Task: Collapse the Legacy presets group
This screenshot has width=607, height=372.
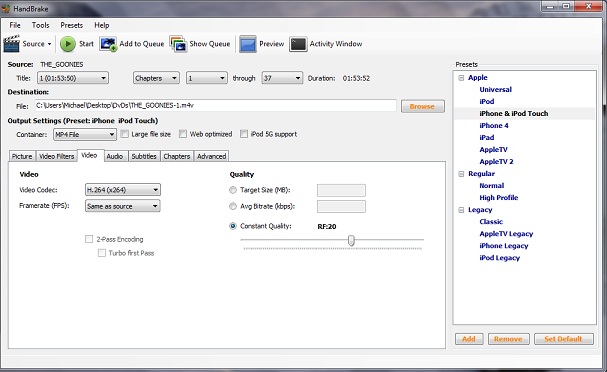Action: [461, 210]
